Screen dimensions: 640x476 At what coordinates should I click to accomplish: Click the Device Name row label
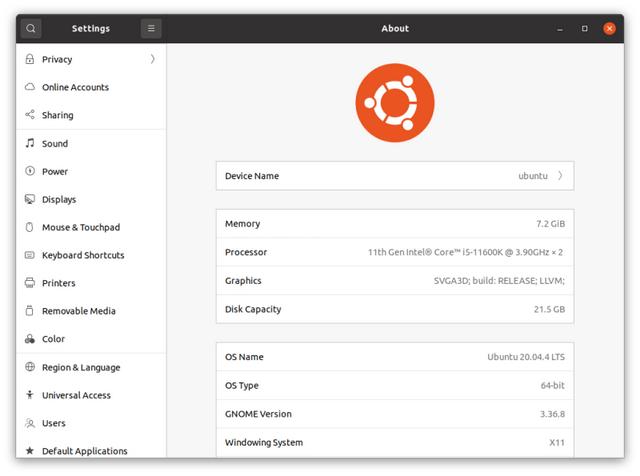click(x=252, y=176)
